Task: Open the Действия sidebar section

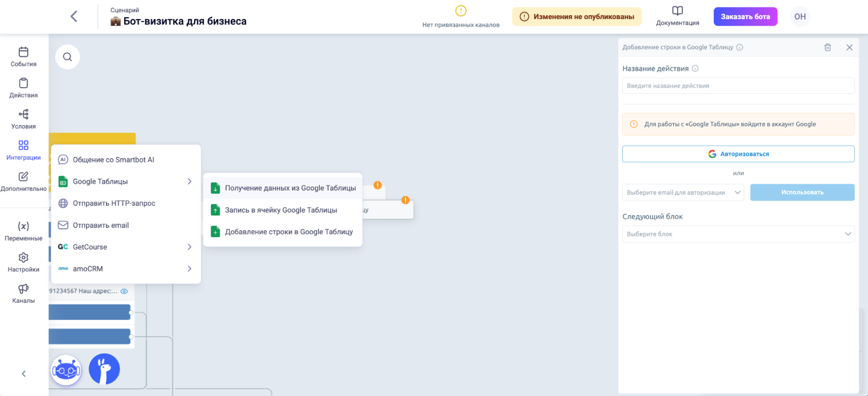Action: pyautogui.click(x=23, y=88)
